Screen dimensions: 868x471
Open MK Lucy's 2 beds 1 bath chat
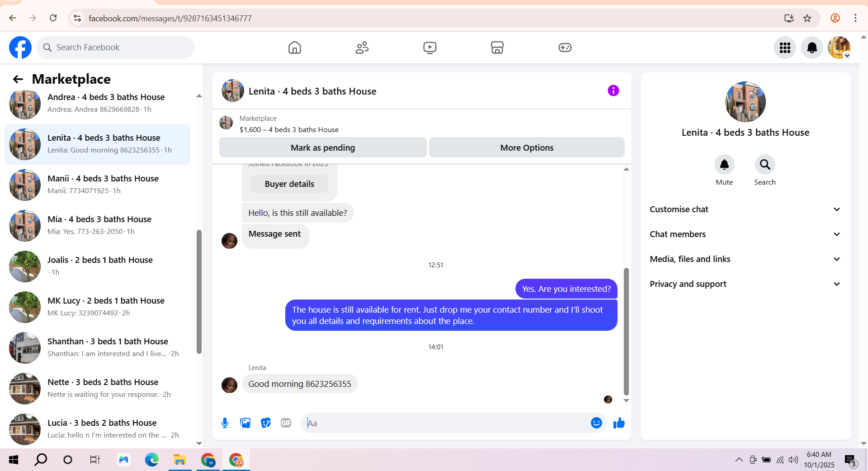[x=97, y=307]
